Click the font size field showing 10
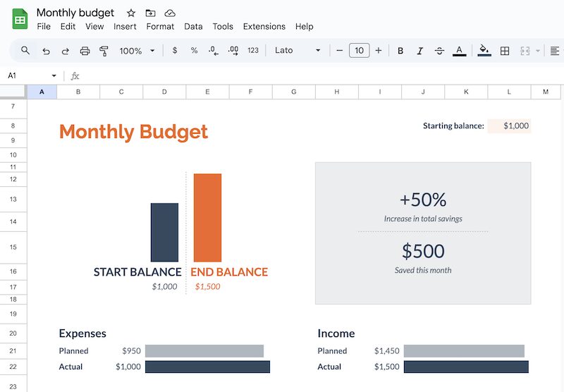The height and width of the screenshot is (392, 564). coord(359,50)
